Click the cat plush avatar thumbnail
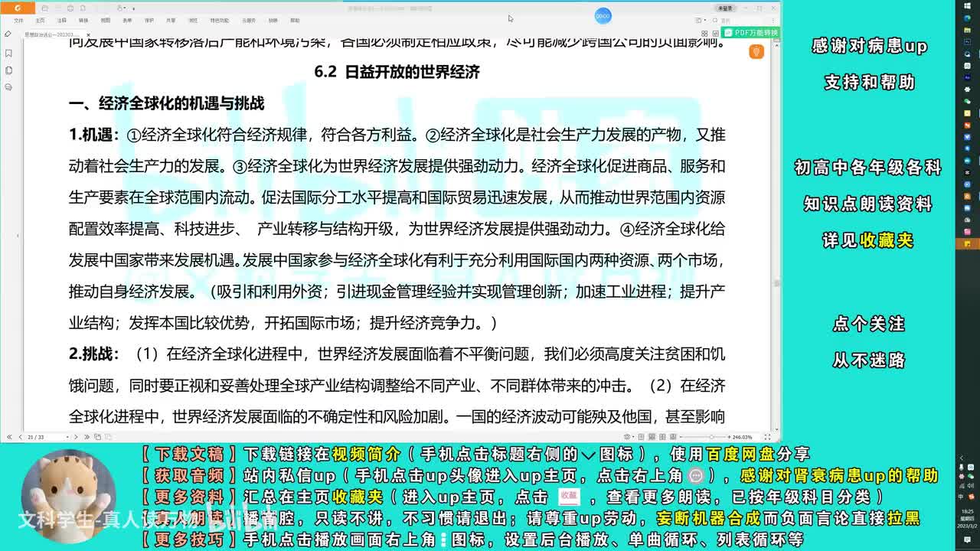 (69, 496)
